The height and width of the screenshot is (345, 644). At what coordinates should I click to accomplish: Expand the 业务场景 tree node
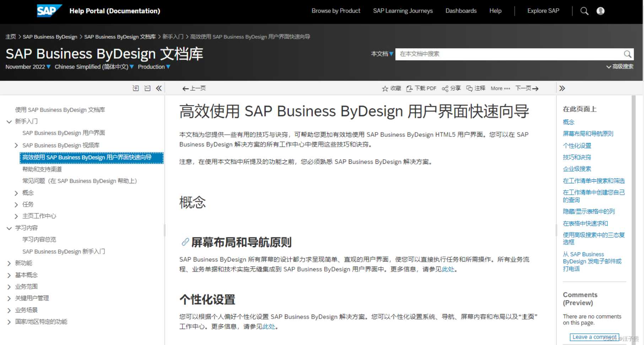coord(9,310)
